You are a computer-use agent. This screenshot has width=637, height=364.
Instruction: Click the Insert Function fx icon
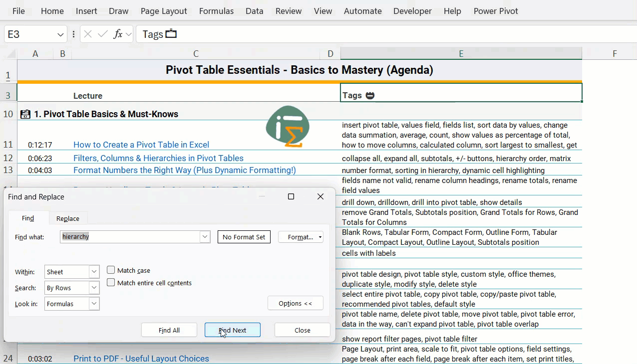coord(118,34)
